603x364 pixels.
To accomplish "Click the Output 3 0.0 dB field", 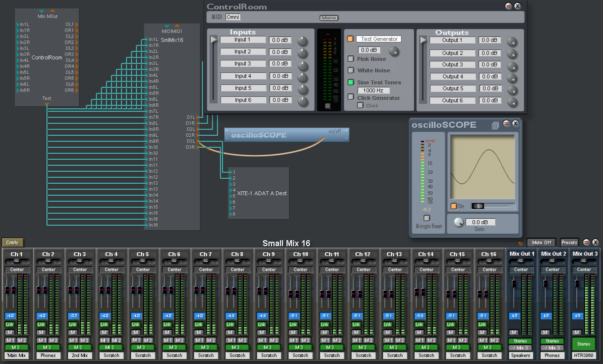I will pyautogui.click(x=490, y=65).
